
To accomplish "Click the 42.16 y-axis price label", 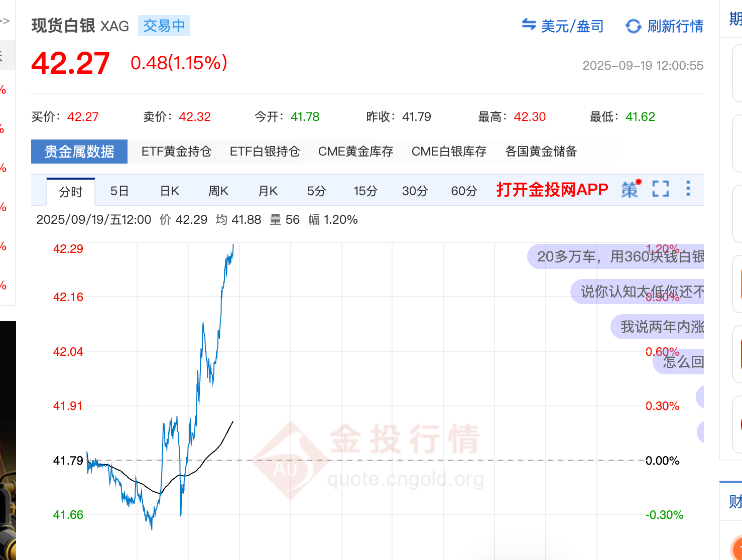I will point(68,297).
